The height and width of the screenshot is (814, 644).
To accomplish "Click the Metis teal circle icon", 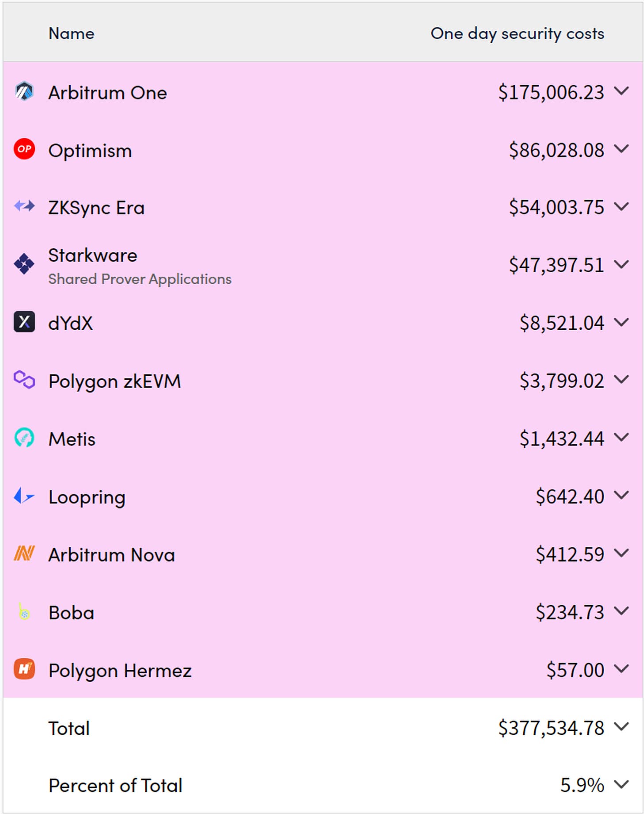I will click(x=24, y=438).
